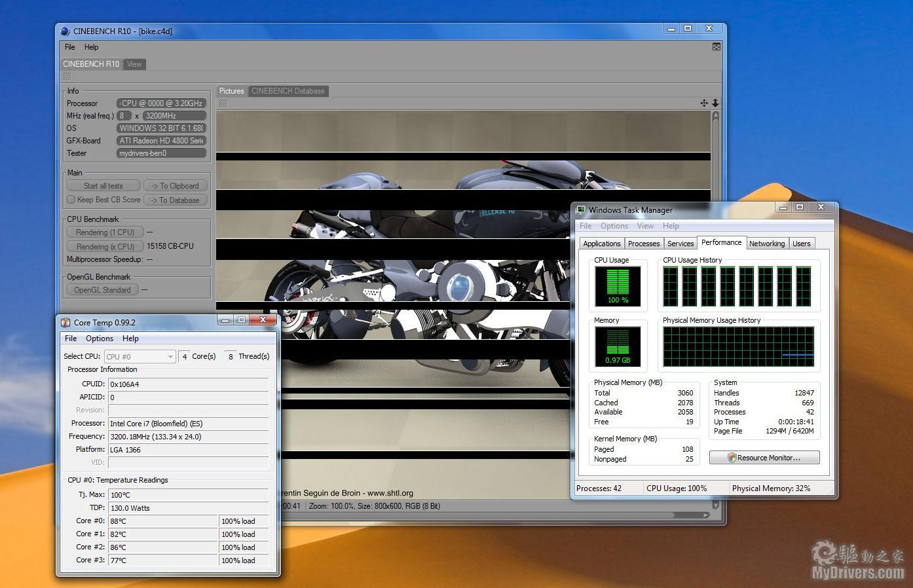Click the Page File value 1294M / 6420M
The image size is (913, 588).
[789, 431]
